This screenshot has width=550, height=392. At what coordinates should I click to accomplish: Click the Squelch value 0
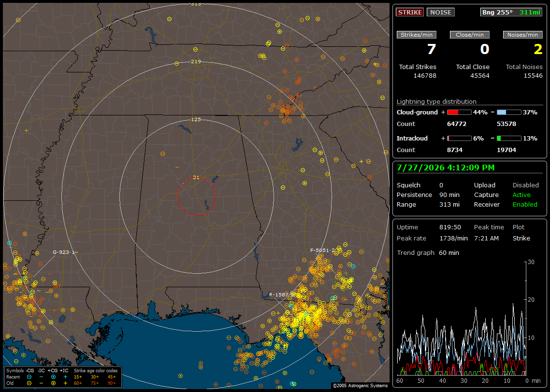pos(441,185)
